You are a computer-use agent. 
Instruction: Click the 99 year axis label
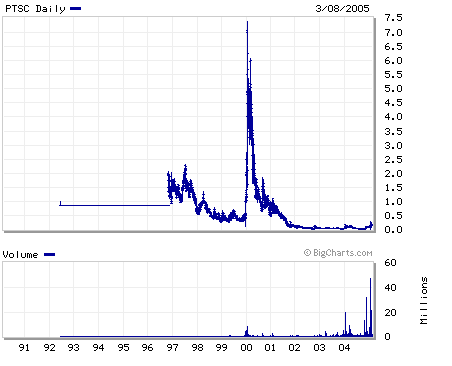(x=222, y=348)
